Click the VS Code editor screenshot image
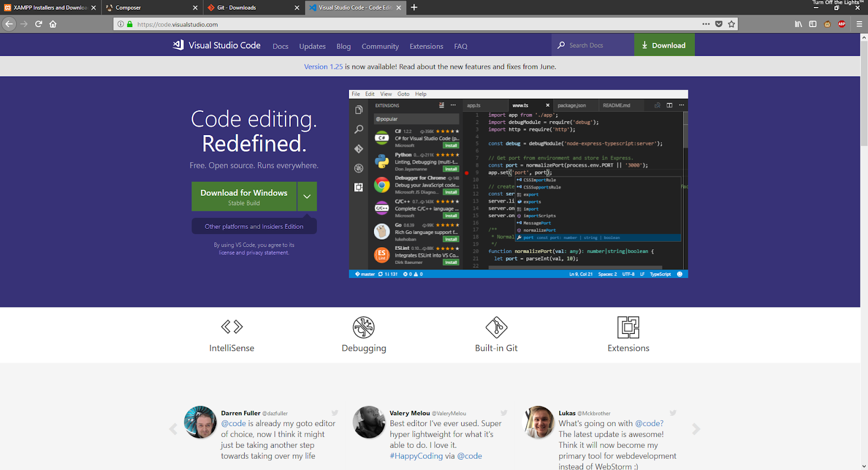This screenshot has width=868, height=470. point(518,184)
